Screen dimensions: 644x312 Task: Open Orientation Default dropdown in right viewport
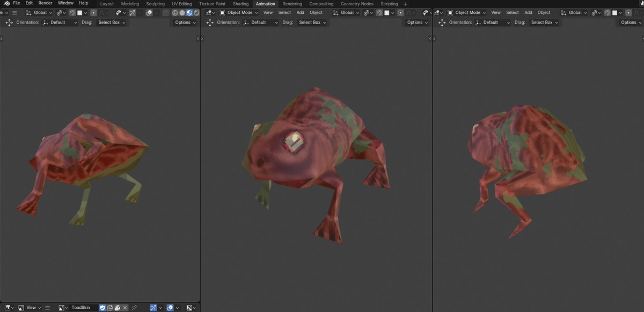pos(492,23)
